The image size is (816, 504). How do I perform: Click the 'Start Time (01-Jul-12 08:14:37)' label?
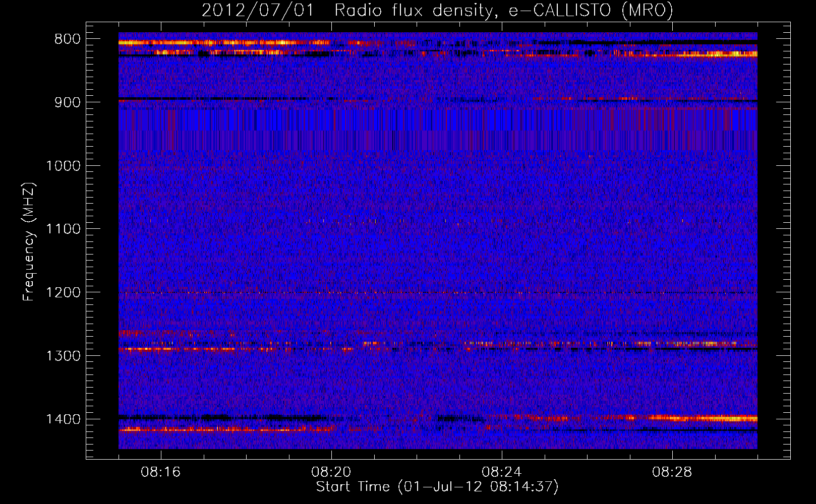[437, 487]
